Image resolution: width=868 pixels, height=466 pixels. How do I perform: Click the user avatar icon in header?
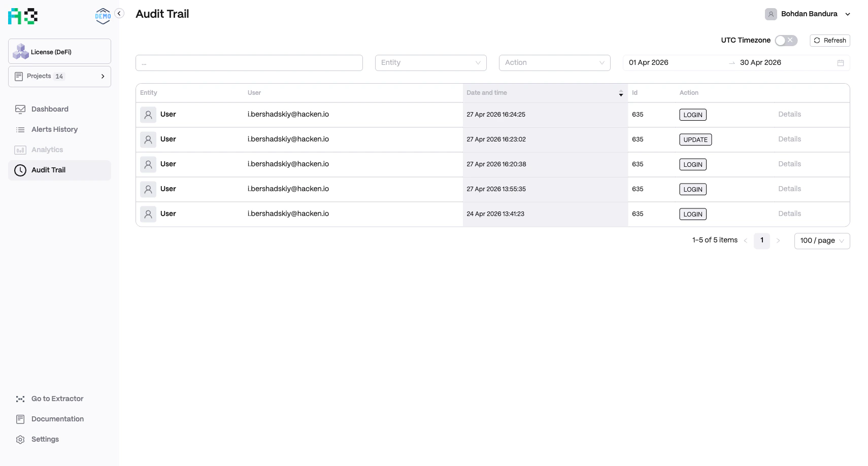(771, 14)
